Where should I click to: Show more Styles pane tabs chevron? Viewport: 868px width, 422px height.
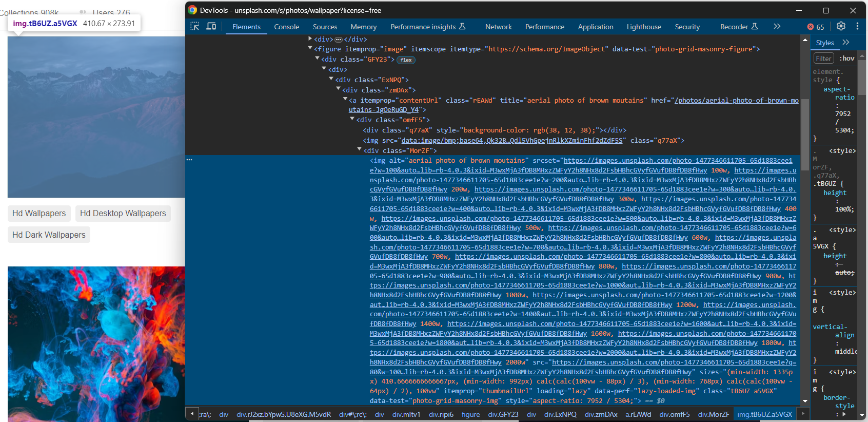coord(846,43)
